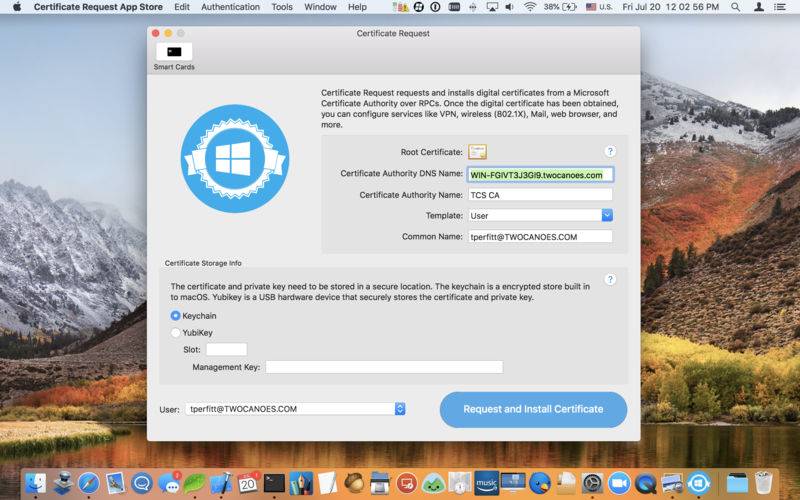The height and width of the screenshot is (500, 800).
Task: Open the Apple menu
Action: click(16, 7)
